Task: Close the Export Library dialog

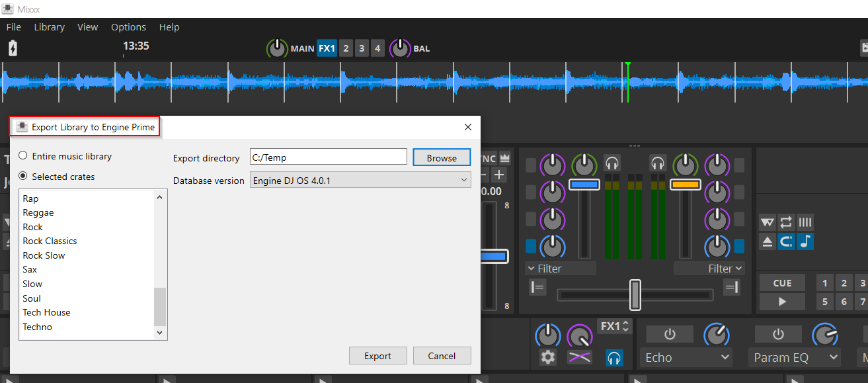Action: point(468,127)
